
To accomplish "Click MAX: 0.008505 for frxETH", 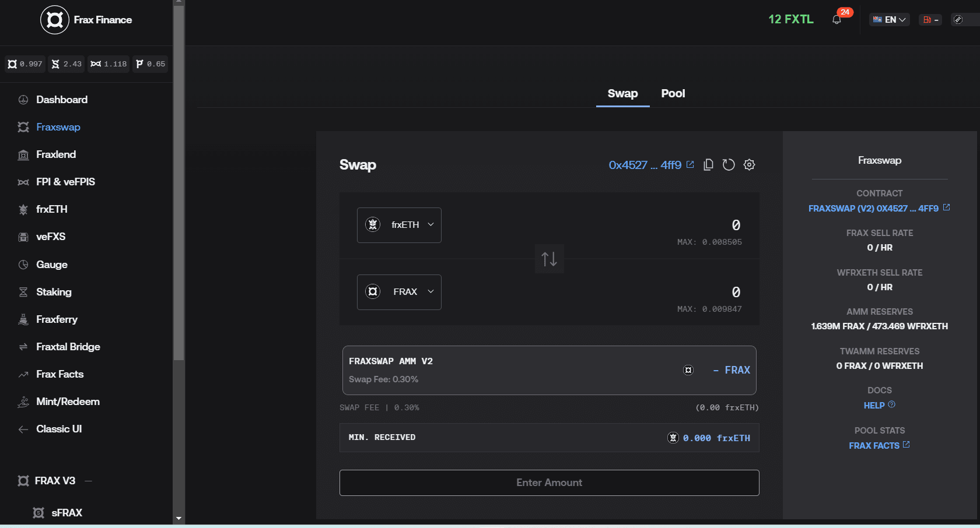I will tap(709, 242).
